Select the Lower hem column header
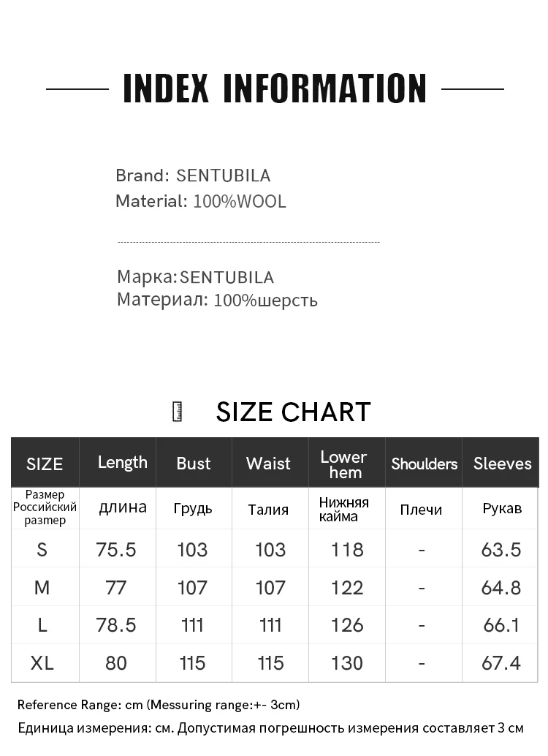This screenshot has width=548, height=756. [343, 464]
